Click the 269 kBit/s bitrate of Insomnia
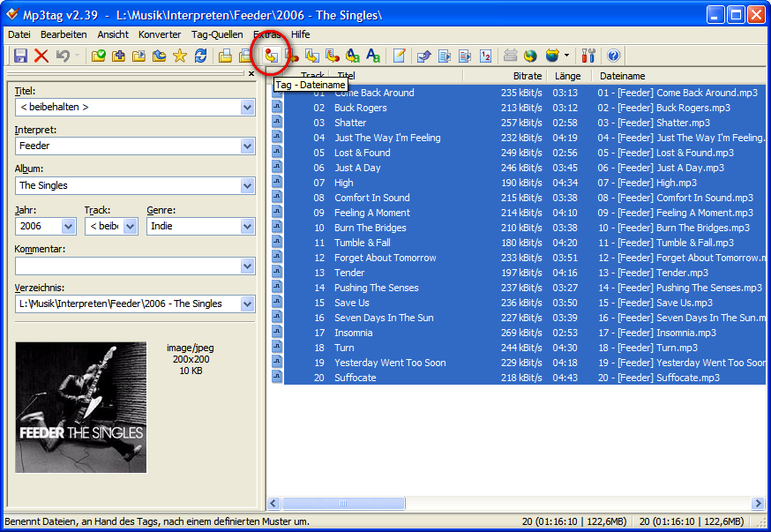The height and width of the screenshot is (532, 771). coord(521,333)
